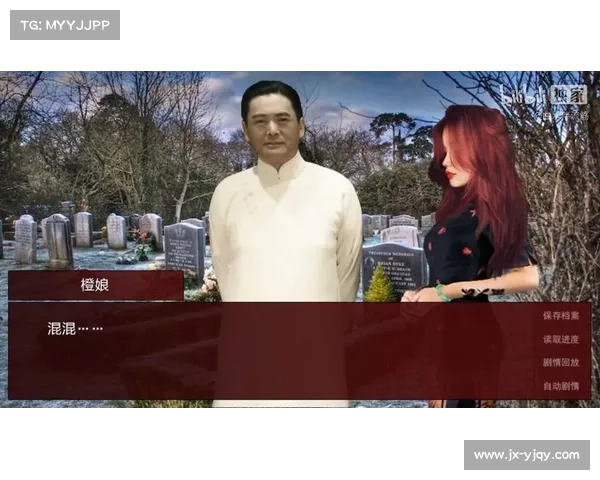Image resolution: width=600 pixels, height=480 pixels.
Task: Click the leftmost gray gravestone
Action: [x=25, y=240]
